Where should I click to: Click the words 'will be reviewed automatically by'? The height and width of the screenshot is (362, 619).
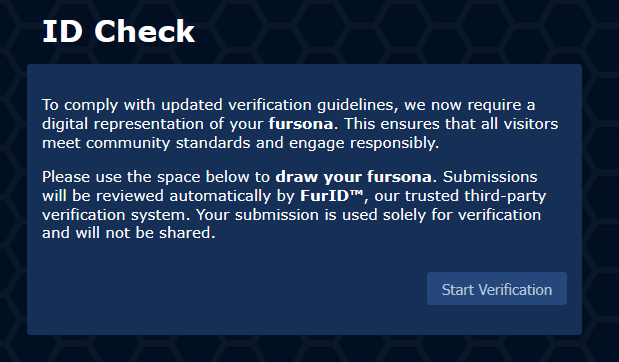pyautogui.click(x=169, y=196)
